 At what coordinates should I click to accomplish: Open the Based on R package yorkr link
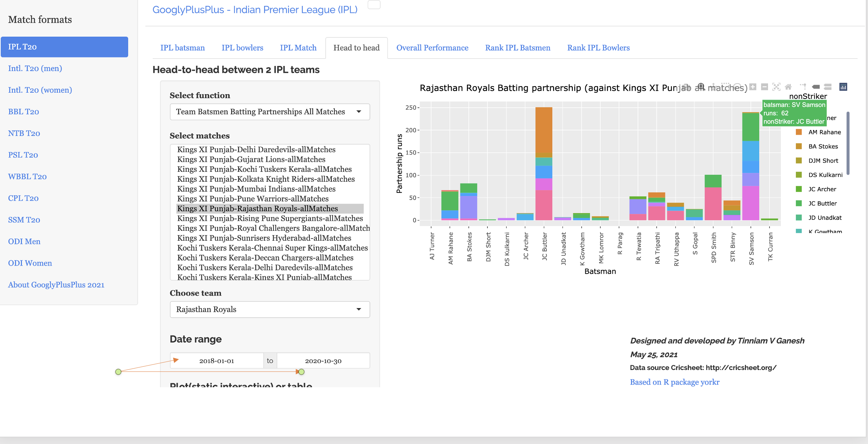(674, 382)
